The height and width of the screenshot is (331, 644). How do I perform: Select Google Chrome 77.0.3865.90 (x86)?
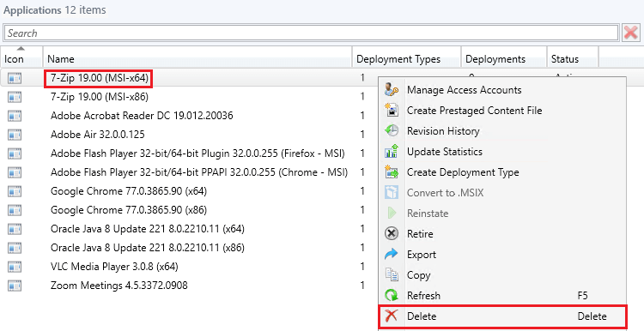point(129,210)
